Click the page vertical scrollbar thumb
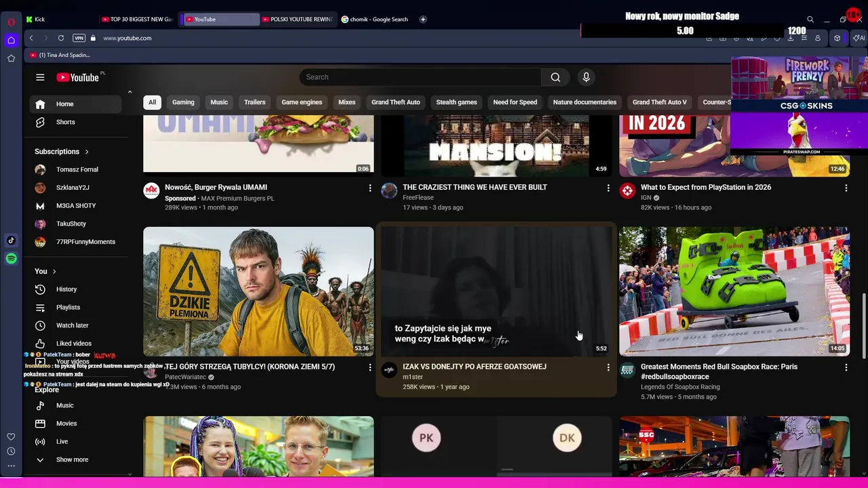Image resolution: width=868 pixels, height=488 pixels. 864,325
